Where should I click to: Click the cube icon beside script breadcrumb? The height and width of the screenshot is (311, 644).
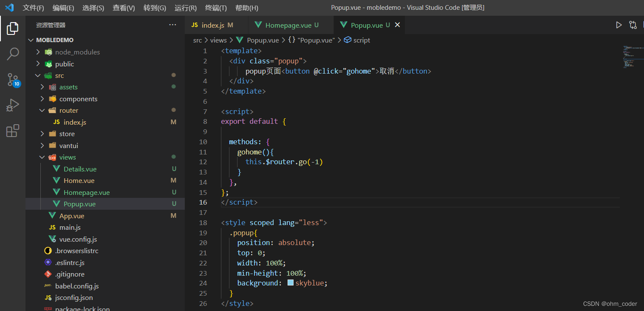click(347, 40)
